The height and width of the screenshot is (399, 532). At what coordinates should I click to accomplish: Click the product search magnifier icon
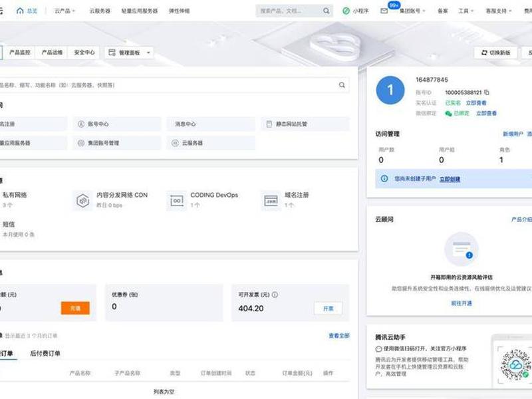pyautogui.click(x=342, y=85)
